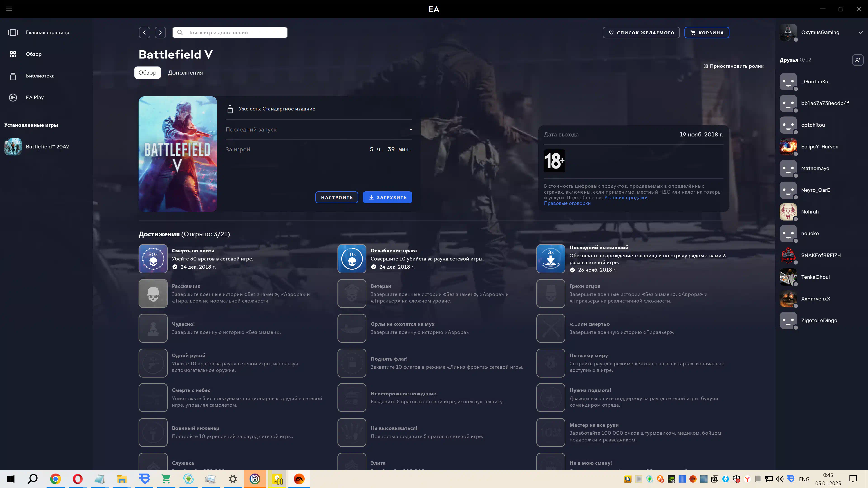Click OxymusGaming avatar
The image size is (868, 488).
[x=788, y=32]
